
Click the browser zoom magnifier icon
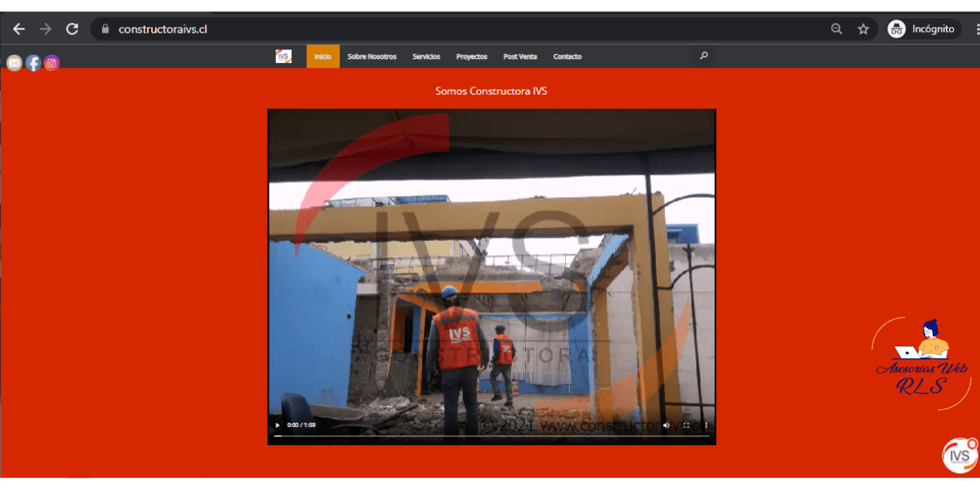coord(836,29)
